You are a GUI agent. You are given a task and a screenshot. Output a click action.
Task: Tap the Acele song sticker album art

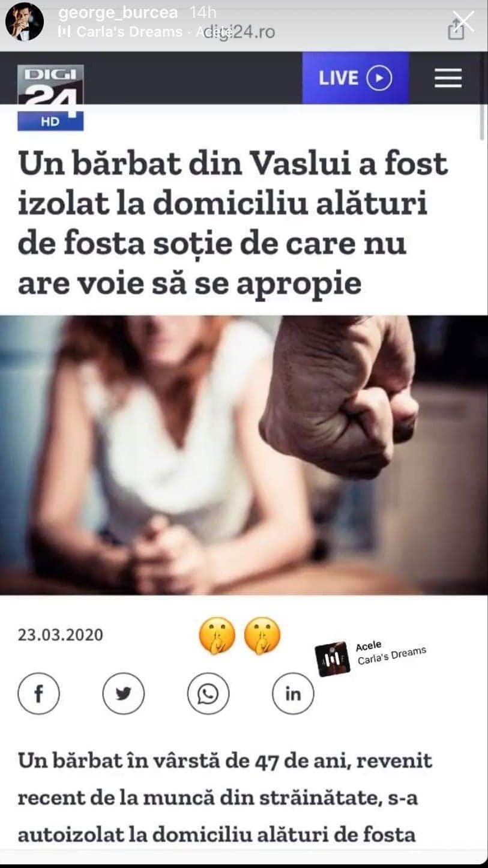point(333,659)
